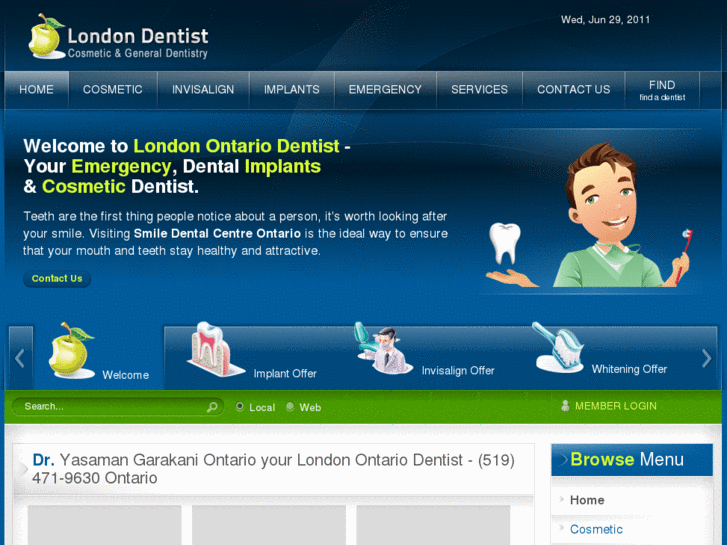Go to the EMERGENCY navigation tab

tap(385, 90)
